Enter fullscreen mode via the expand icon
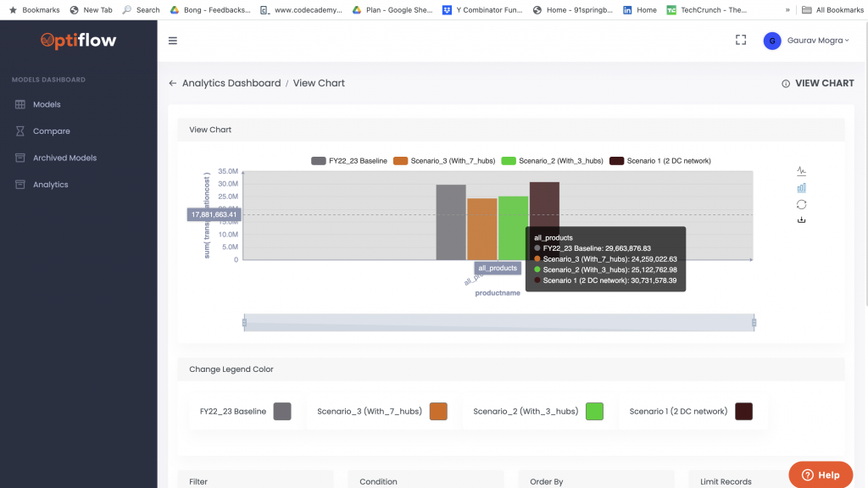This screenshot has width=868, height=488. 740,39
